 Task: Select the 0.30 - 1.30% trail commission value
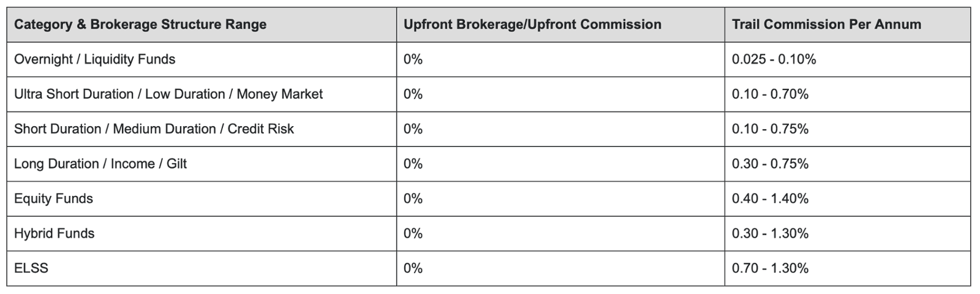coord(770,234)
